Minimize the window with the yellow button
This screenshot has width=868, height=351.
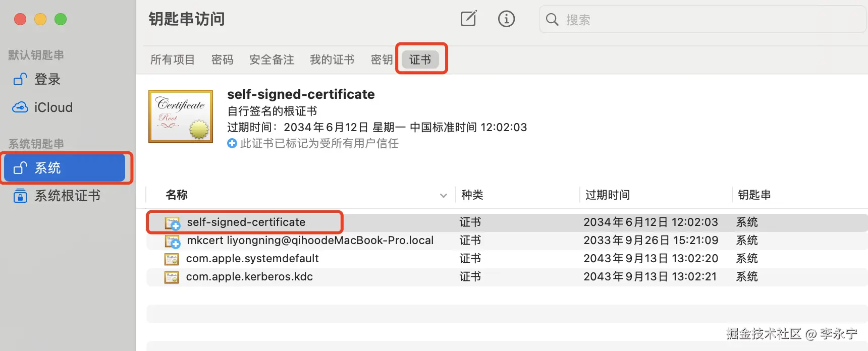point(40,19)
